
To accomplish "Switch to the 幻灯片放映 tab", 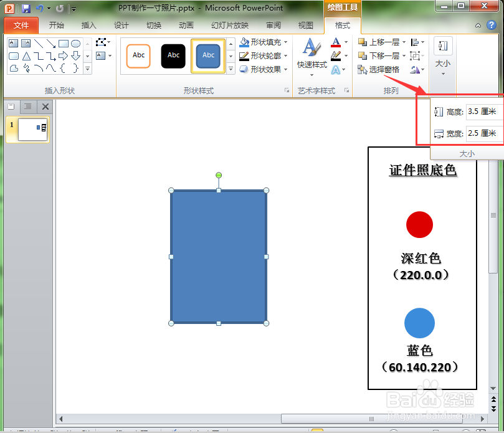I will tap(230, 26).
